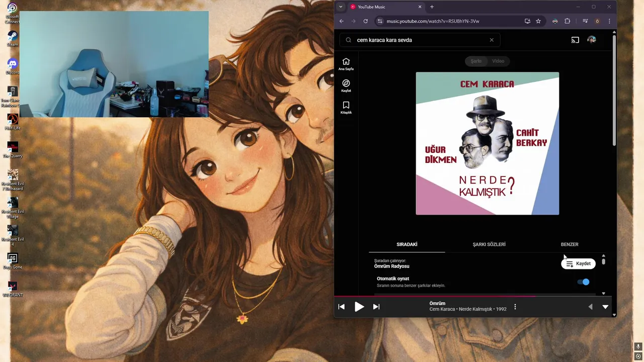The image size is (644, 362).
Task: Open a new browser tab
Action: [x=432, y=7]
